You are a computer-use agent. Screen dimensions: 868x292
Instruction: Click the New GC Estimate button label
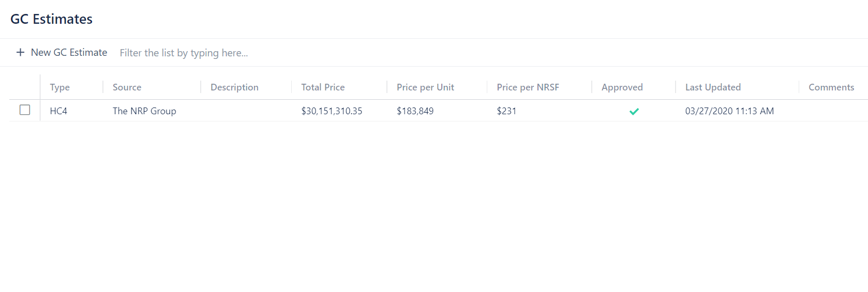click(69, 52)
